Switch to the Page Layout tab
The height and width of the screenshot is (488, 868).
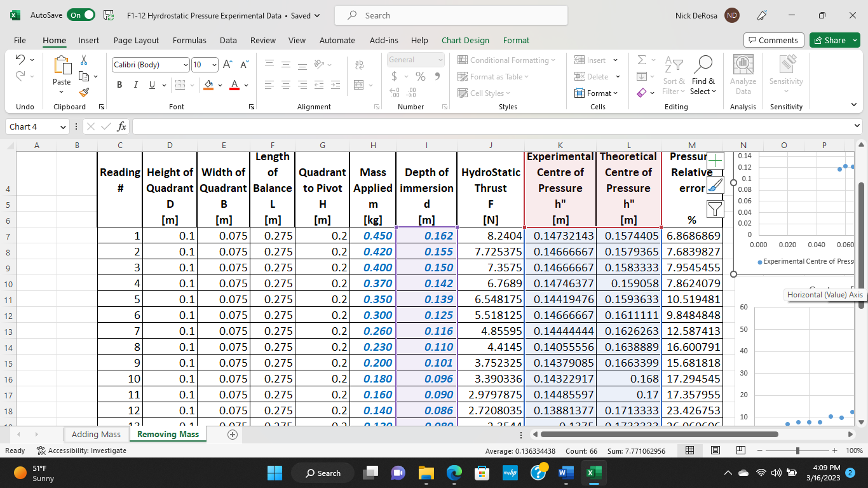pos(136,40)
